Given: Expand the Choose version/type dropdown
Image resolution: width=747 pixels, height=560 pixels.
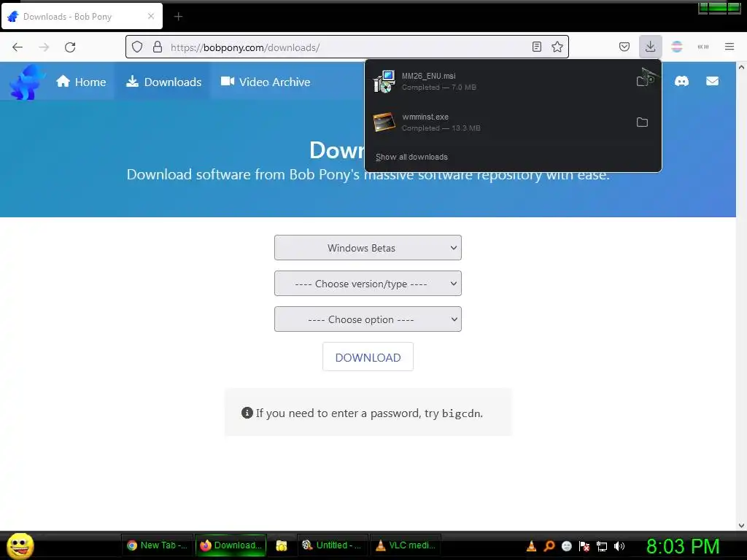Looking at the screenshot, I should (368, 284).
